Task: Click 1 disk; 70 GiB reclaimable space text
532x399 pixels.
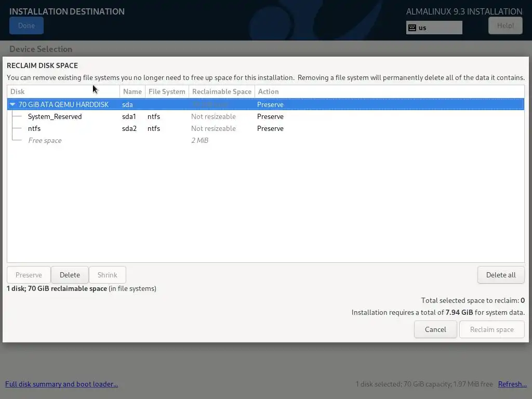Action: (x=57, y=289)
